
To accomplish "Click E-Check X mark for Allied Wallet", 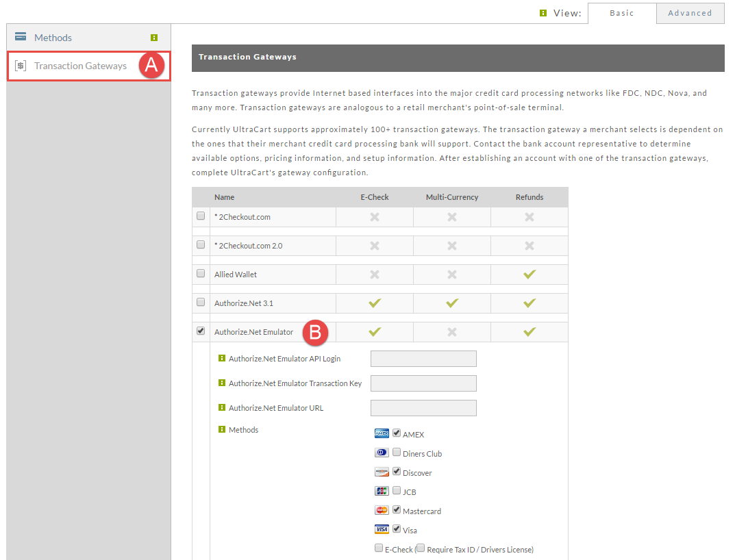I will [375, 275].
